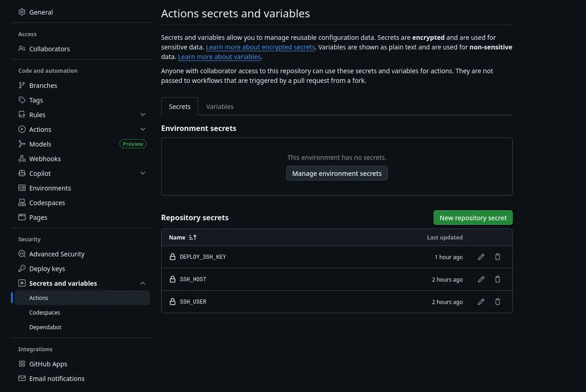Open the Tags settings page
The height and width of the screenshot is (392, 586).
pyautogui.click(x=82, y=100)
